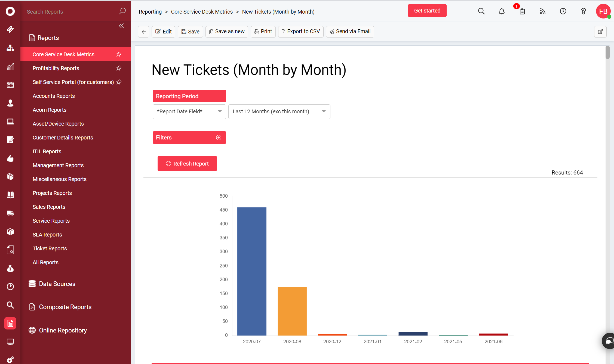Click the RSS feed icon
Screen dimensions: 614x364
[x=542, y=11]
